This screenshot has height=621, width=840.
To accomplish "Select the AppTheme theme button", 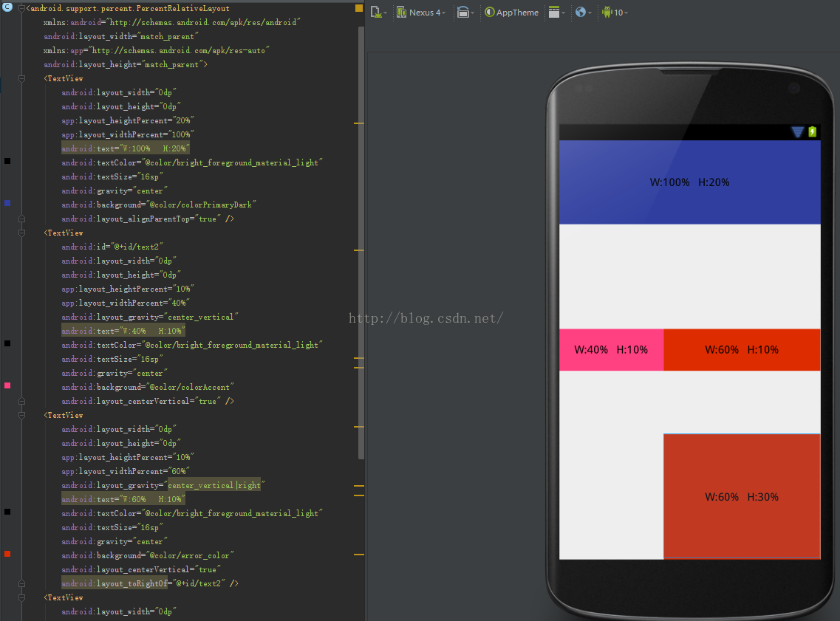I will pos(512,13).
